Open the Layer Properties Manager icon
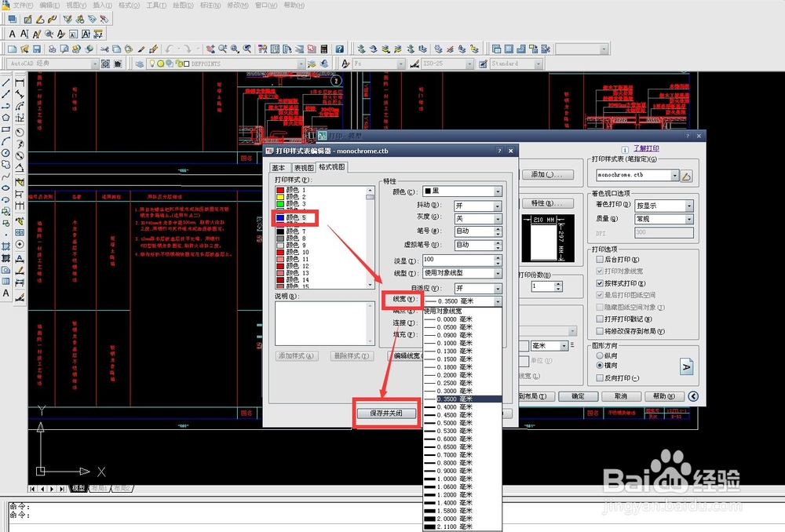This screenshot has width=785, height=532. click(x=140, y=64)
